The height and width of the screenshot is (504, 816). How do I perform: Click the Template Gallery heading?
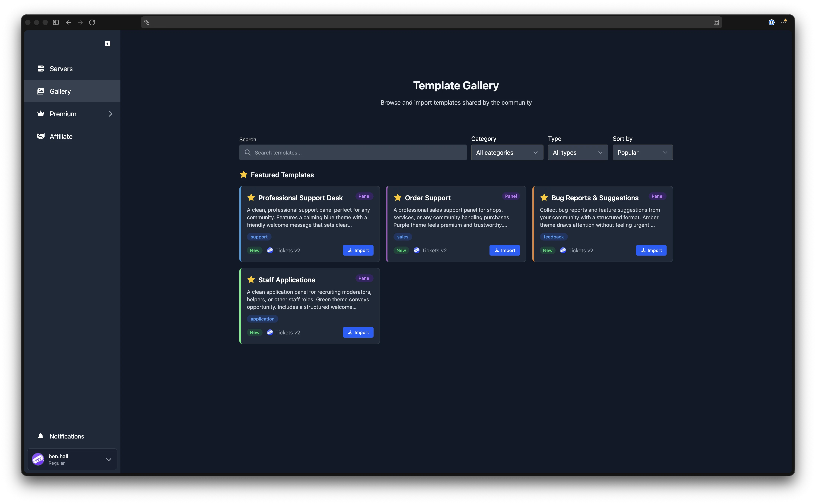point(456,86)
